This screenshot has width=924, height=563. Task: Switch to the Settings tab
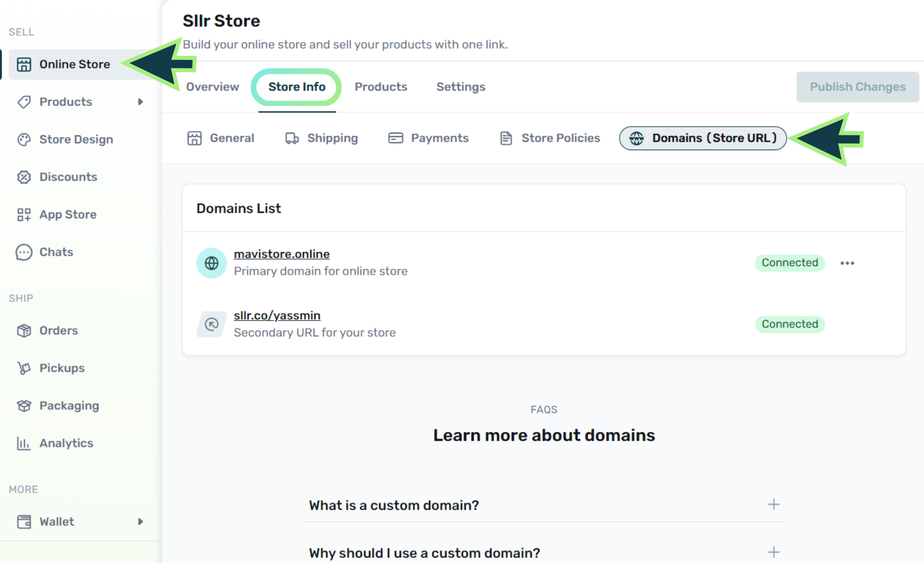tap(461, 87)
